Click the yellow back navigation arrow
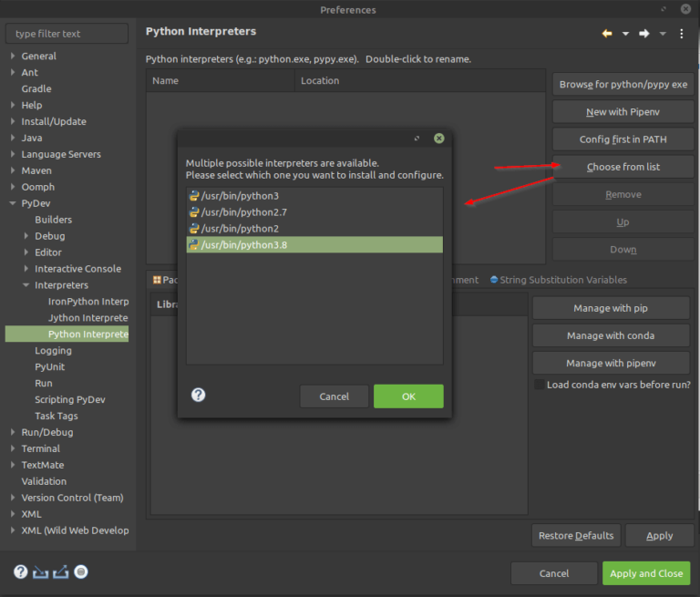 607,34
